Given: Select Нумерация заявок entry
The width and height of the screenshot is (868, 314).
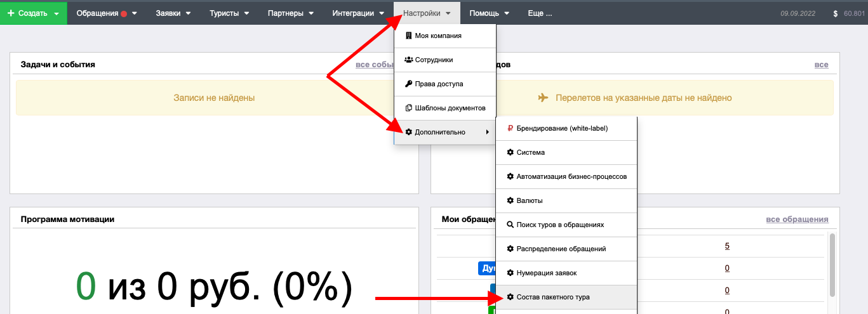Looking at the screenshot, I should click(x=566, y=273).
